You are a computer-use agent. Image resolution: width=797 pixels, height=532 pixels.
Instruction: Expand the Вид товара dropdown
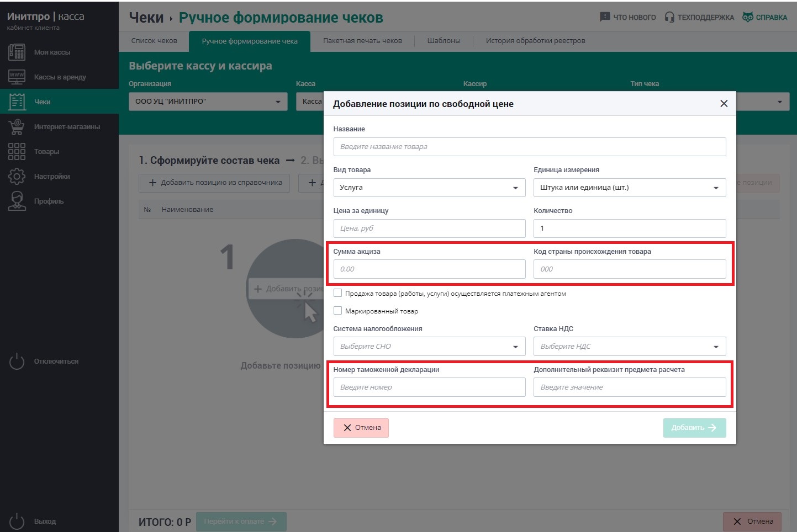pos(429,188)
